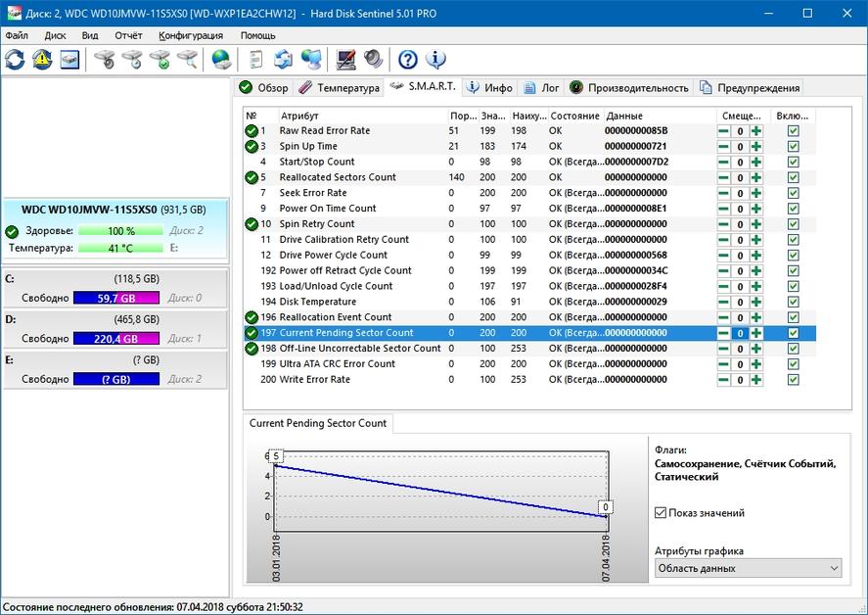Open the Отчёт menu
The image size is (868, 615).
128,35
